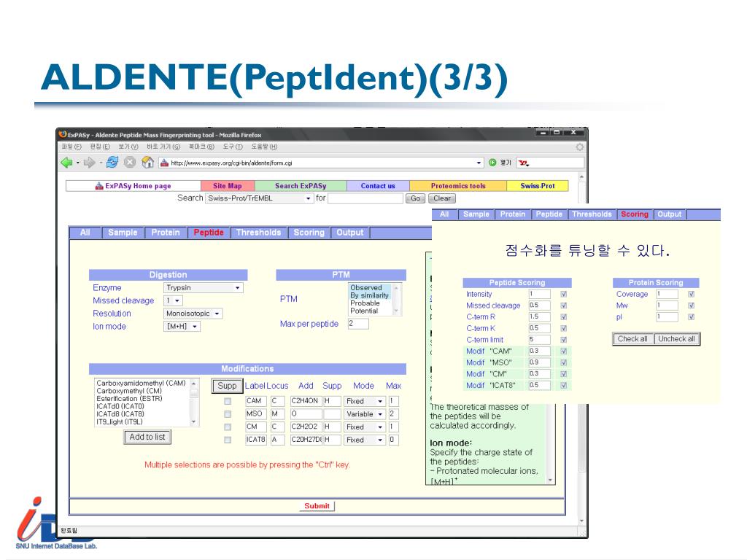Toggle the pI protein scoring checkbox
Viewport: 747px width, 560px height.
click(691, 317)
